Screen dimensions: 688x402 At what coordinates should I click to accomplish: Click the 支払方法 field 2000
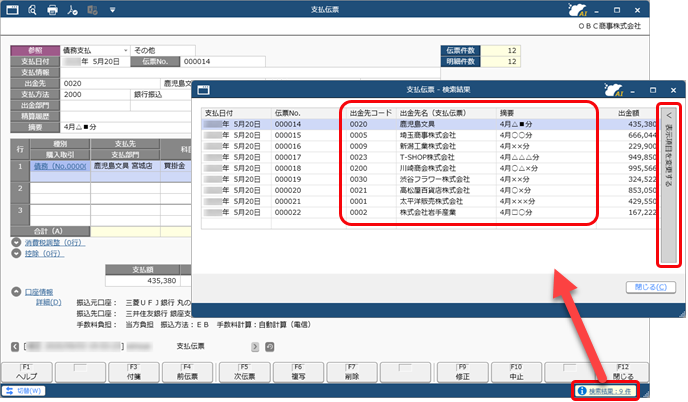[95, 94]
